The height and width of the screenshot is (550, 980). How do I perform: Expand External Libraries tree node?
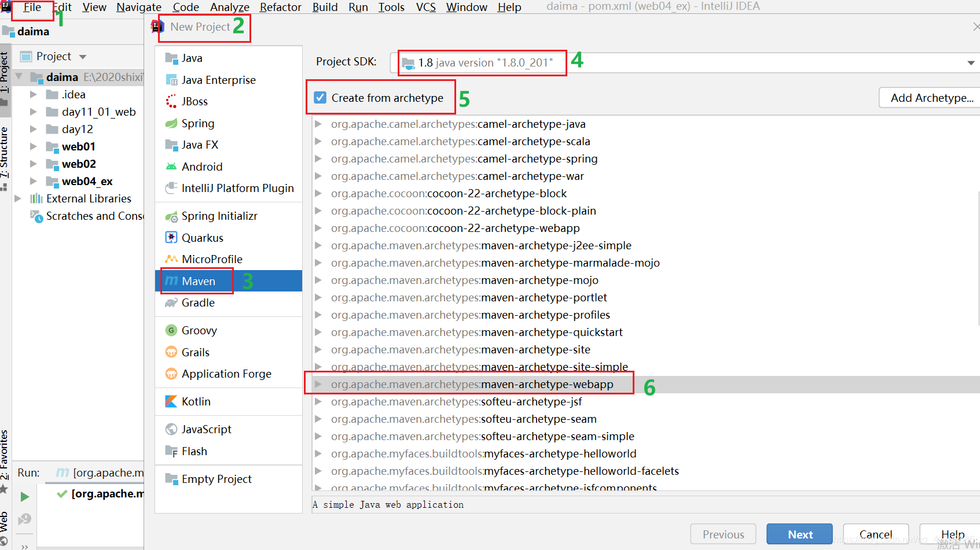[18, 198]
